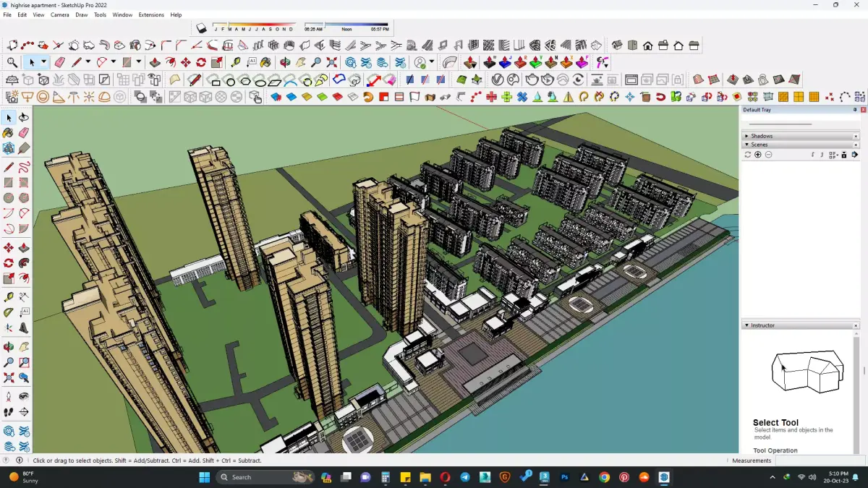Click the Zoom Window tool in left palette
This screenshot has height=488, width=868.
click(x=24, y=362)
